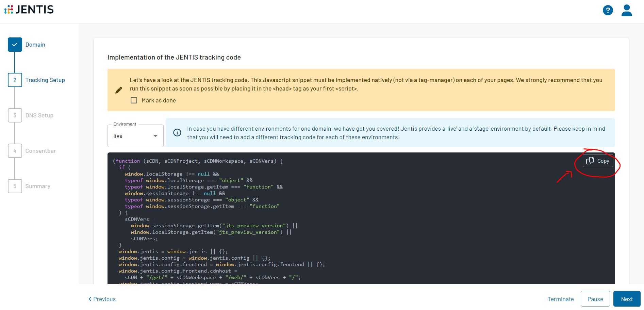Click the Next button
The image size is (644, 310).
627,299
